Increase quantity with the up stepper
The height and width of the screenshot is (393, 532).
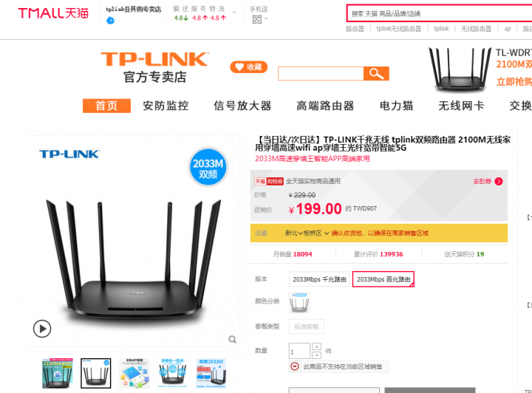(x=316, y=346)
